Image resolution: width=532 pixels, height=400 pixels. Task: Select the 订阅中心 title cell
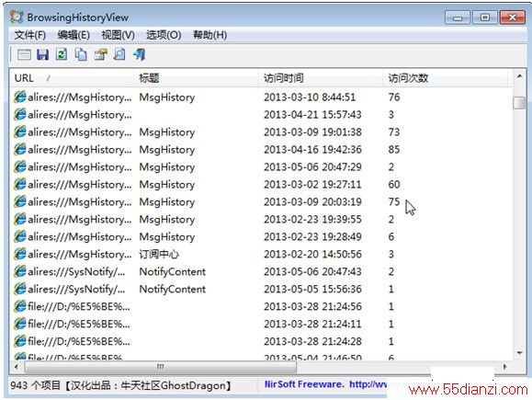point(159,254)
